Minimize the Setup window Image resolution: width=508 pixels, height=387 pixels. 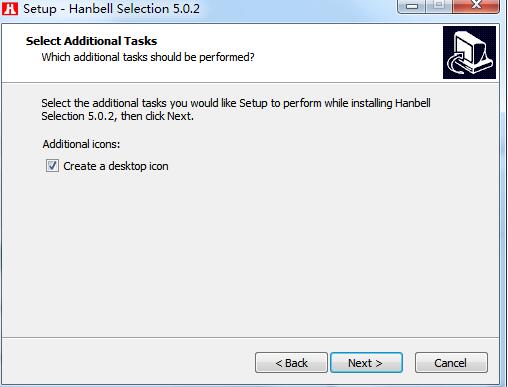[x=412, y=6]
